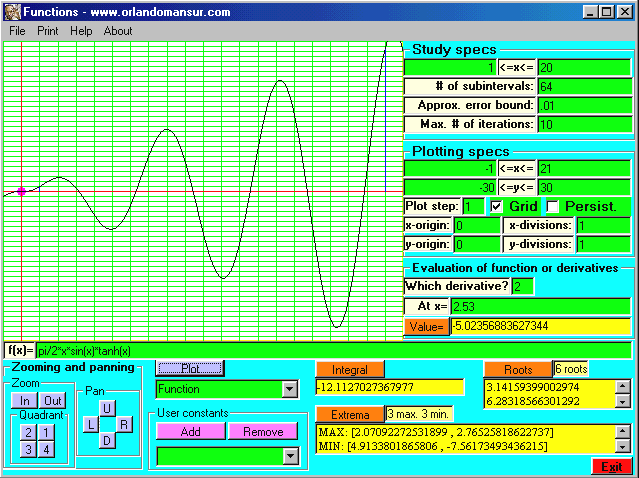Open the Function type dropdown
Image resolution: width=639 pixels, height=478 pixels.
coord(290,389)
